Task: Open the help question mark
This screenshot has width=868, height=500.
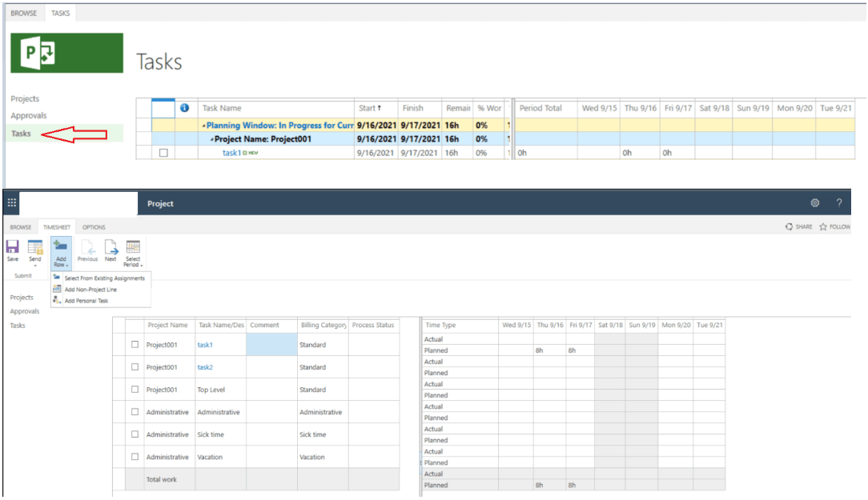Action: tap(839, 203)
